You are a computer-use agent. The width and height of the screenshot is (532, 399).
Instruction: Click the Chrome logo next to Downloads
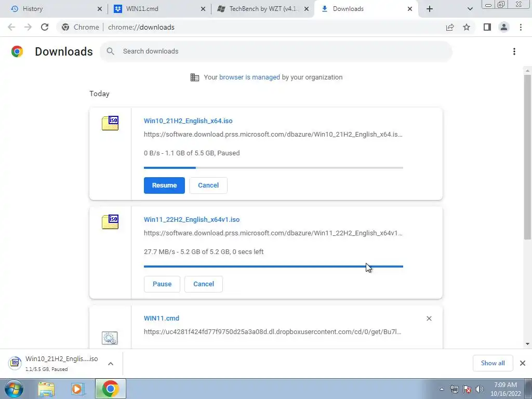(17, 51)
